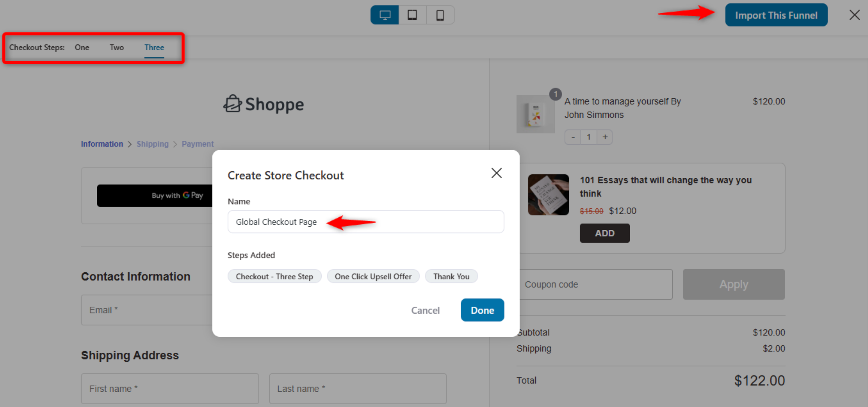
Task: Click the Global Checkout Page name field
Action: 366,221
